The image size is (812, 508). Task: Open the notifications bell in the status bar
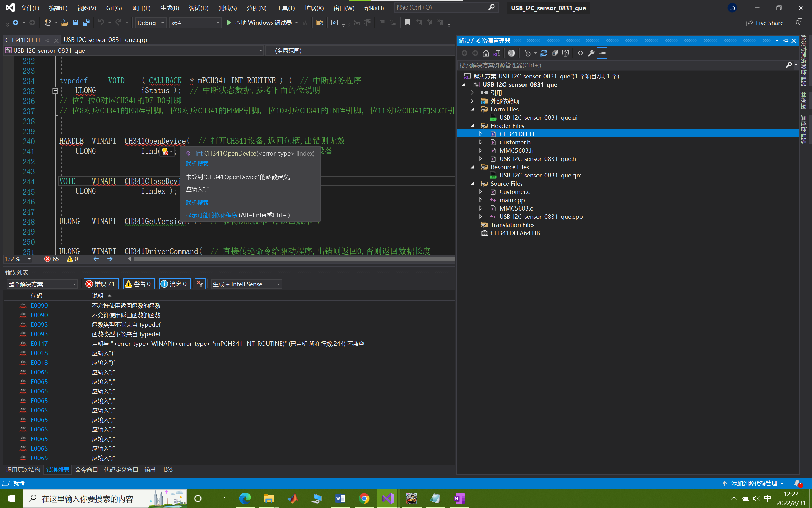pyautogui.click(x=798, y=484)
